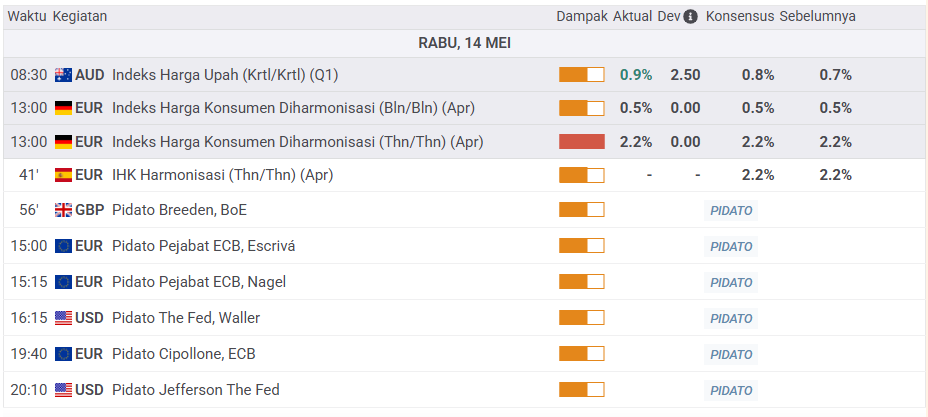
Task: Click the red high-impact bar for German HICP
Action: point(581,142)
